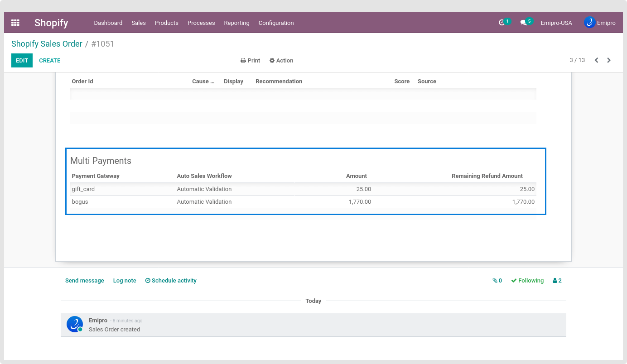Open the Sales menu
Viewport: 627px width, 364px height.
coord(139,23)
